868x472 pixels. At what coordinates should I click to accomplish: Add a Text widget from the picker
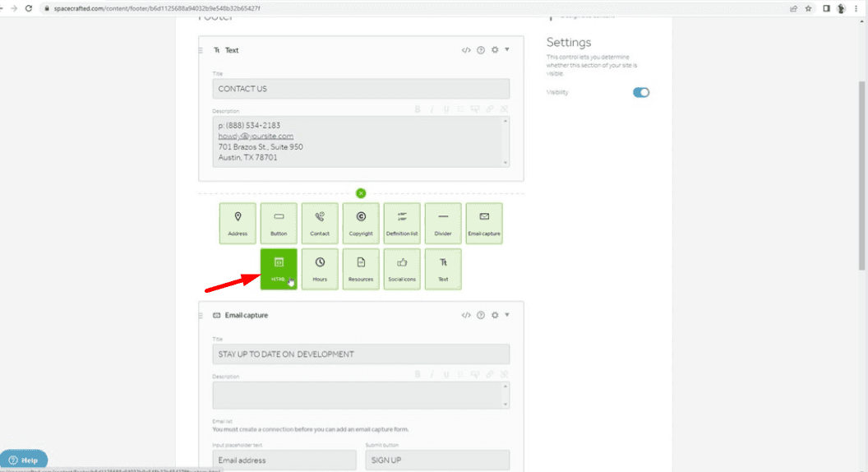(x=443, y=269)
